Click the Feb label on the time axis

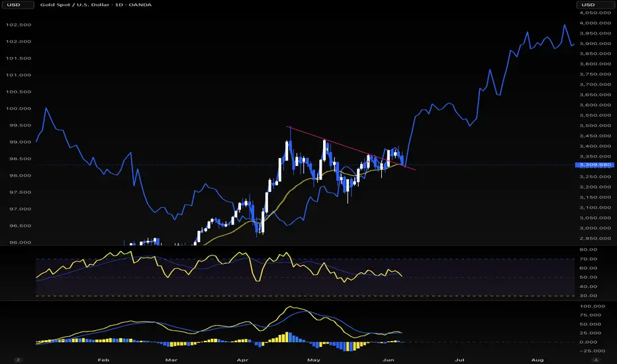coord(103,359)
